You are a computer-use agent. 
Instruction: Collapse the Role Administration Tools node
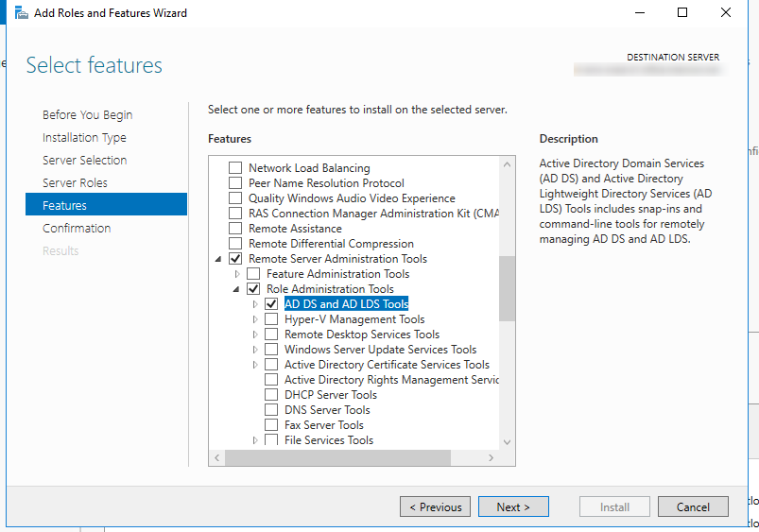[x=237, y=289]
